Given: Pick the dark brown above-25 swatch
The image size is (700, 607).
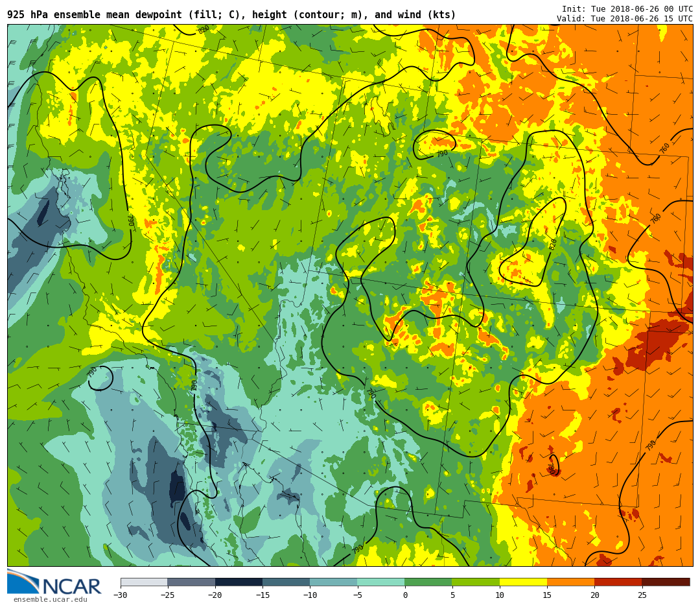Looking at the screenshot, I should coord(666,582).
